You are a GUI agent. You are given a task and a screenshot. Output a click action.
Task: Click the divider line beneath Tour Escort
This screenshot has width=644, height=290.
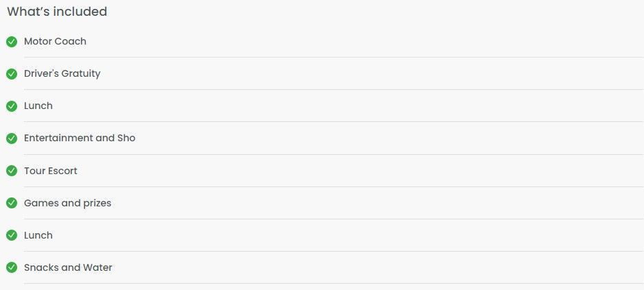point(333,187)
